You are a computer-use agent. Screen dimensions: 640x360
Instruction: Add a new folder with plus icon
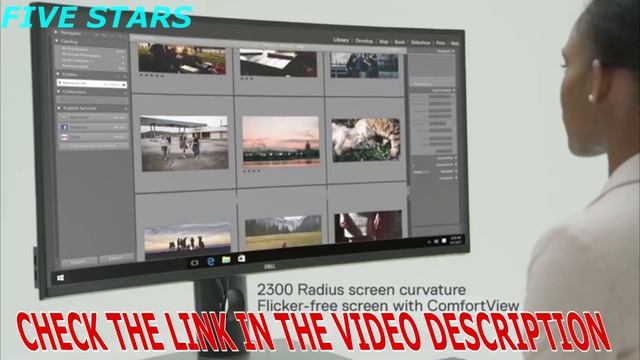(x=124, y=76)
